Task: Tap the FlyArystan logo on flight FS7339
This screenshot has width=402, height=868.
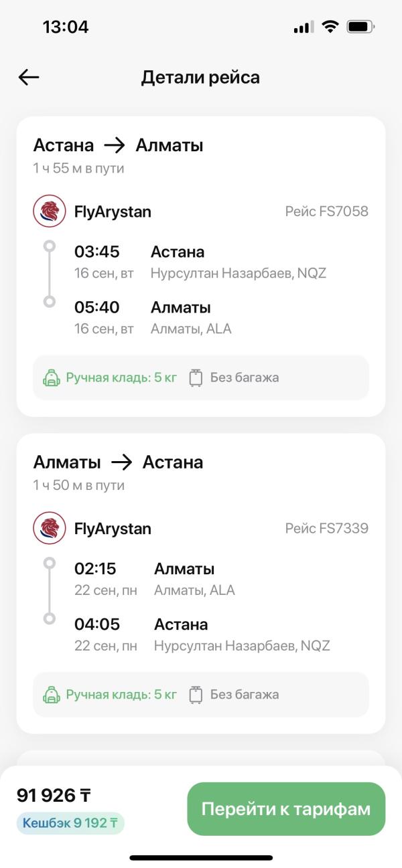Action: pos(50,528)
